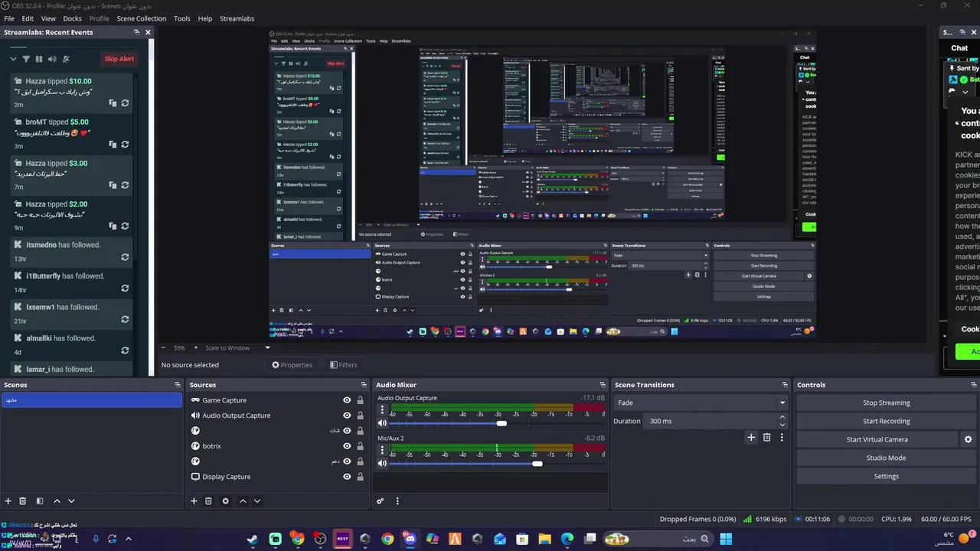980x551 pixels.
Task: Mute Audio Output Capture in mixer
Action: 382,423
